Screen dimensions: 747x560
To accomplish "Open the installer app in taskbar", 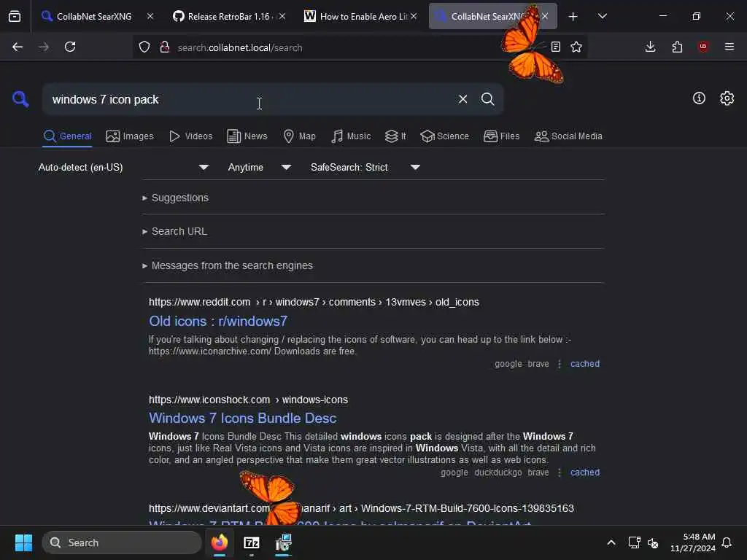I will 284,542.
